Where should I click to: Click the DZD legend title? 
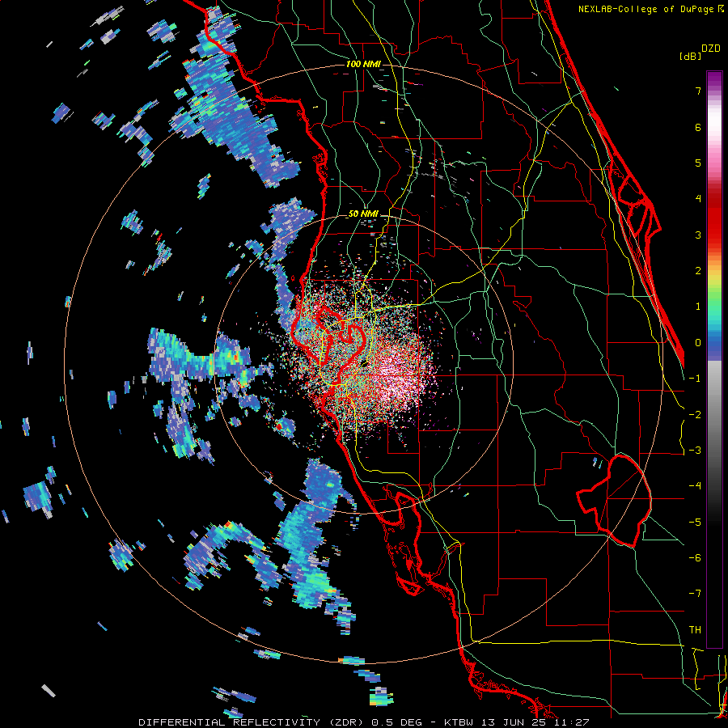pos(711,49)
